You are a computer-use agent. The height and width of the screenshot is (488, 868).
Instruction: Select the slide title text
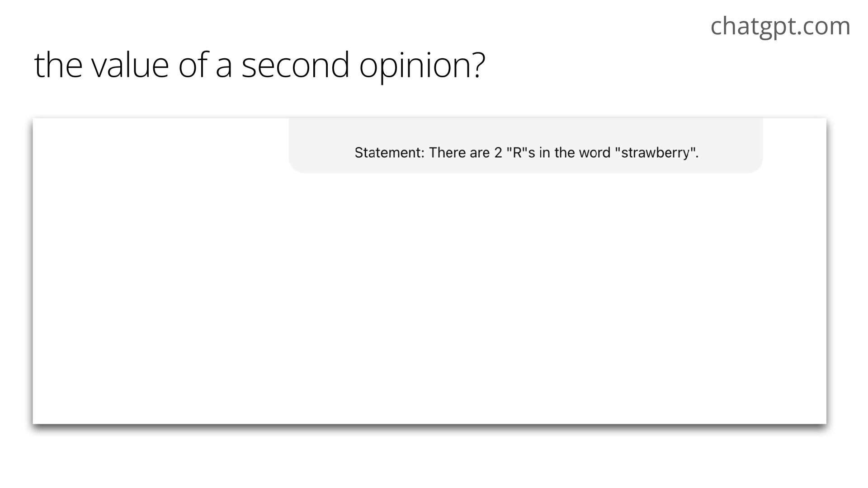click(x=259, y=65)
